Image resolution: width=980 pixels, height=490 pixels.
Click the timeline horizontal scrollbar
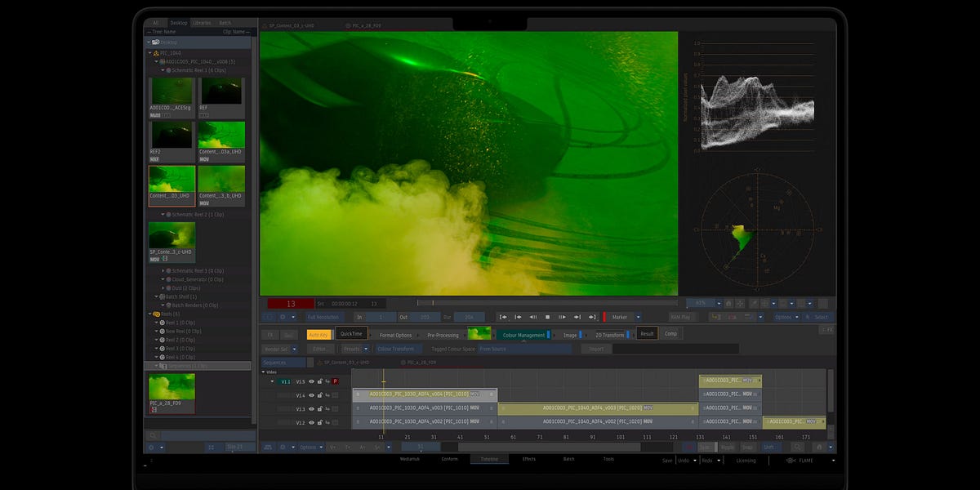coord(550,448)
